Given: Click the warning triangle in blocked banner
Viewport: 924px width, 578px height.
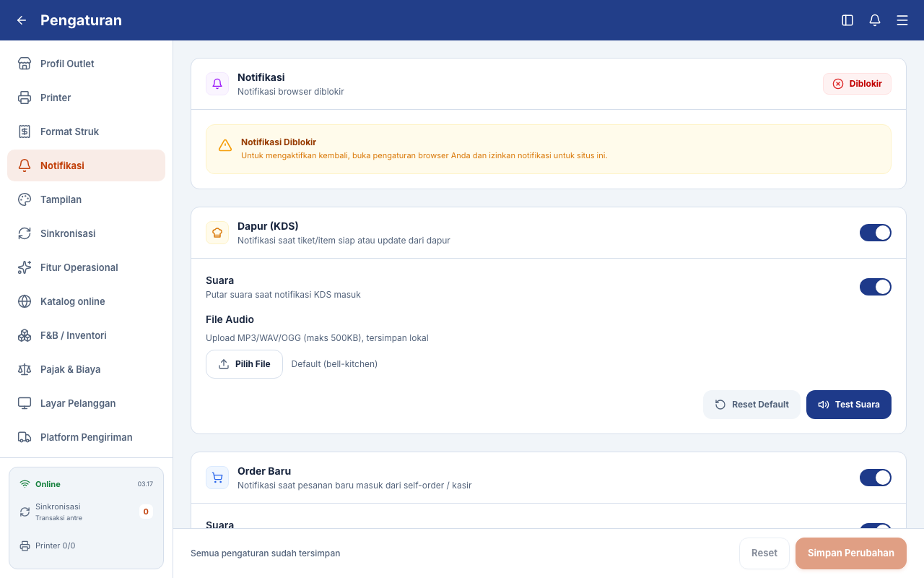Looking at the screenshot, I should 225,145.
